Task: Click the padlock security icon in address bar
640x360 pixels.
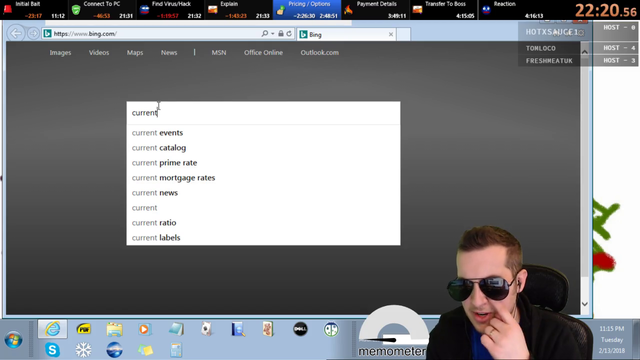Action: (x=281, y=33)
